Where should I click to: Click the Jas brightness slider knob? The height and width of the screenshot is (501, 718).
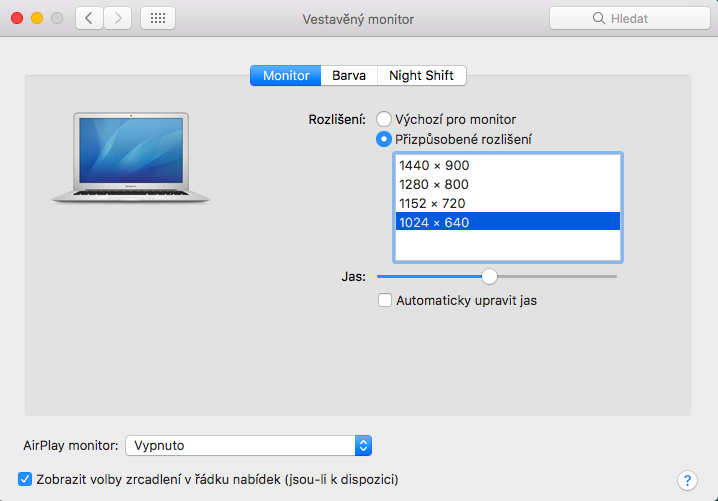coord(489,276)
